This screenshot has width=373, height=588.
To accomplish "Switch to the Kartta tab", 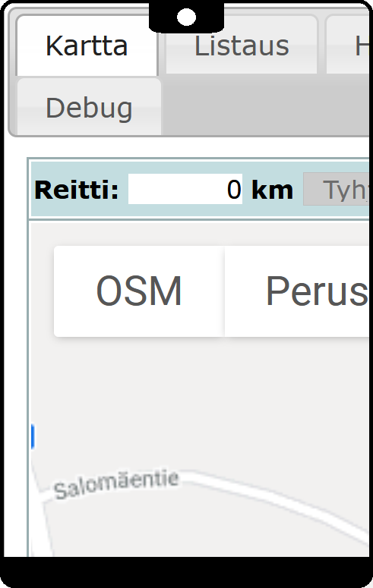I will click(87, 46).
